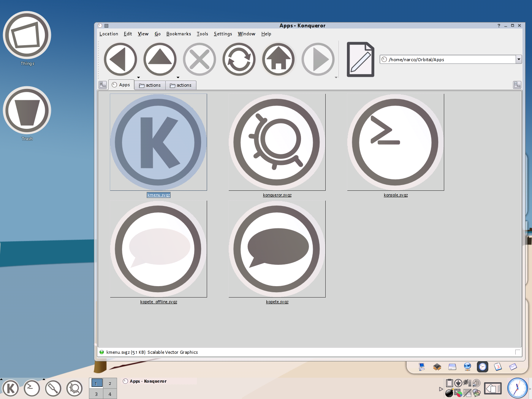Click Apps - Konqueror taskbar entry

point(159,381)
